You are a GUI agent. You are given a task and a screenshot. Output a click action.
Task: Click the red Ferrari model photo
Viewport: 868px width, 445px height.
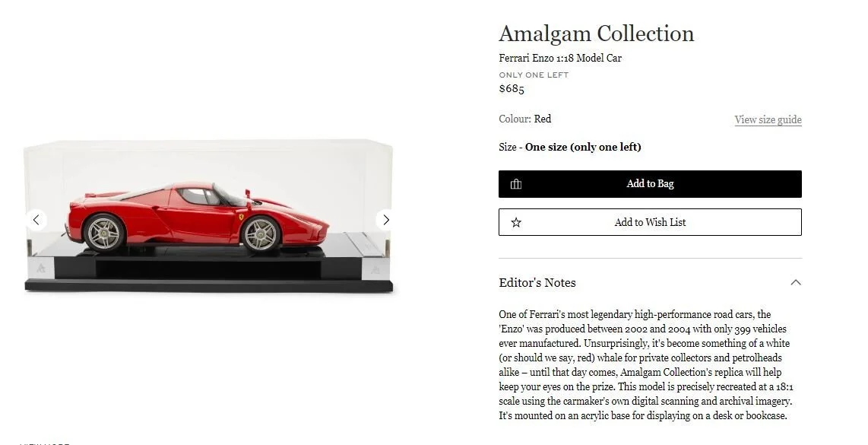point(198,218)
